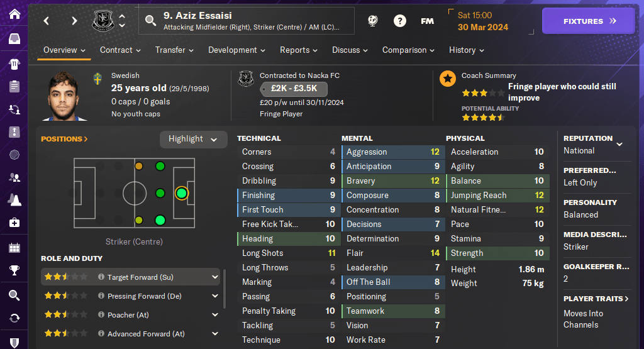Open the Development tab menu
Image resolution: width=644 pixels, height=349 pixels.
click(236, 50)
